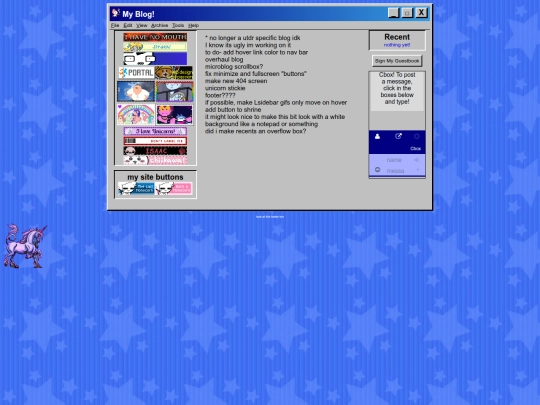The height and width of the screenshot is (405, 540).
Task: Click the bear in hat badge beside PORTAL
Action: (174, 73)
